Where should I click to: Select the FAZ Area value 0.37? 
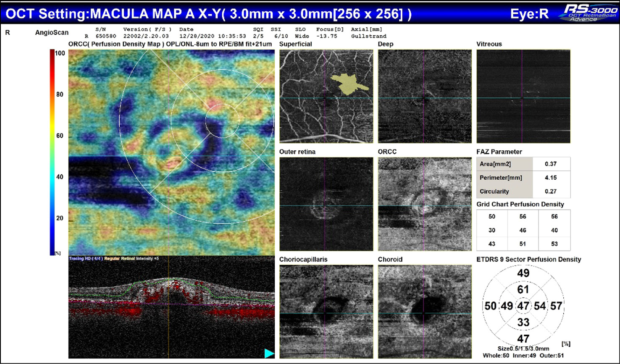pyautogui.click(x=551, y=164)
